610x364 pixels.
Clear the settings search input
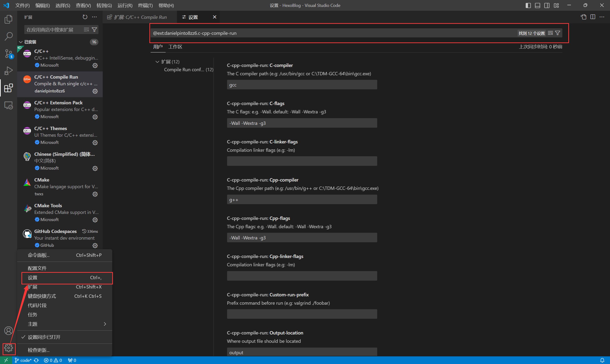point(550,33)
